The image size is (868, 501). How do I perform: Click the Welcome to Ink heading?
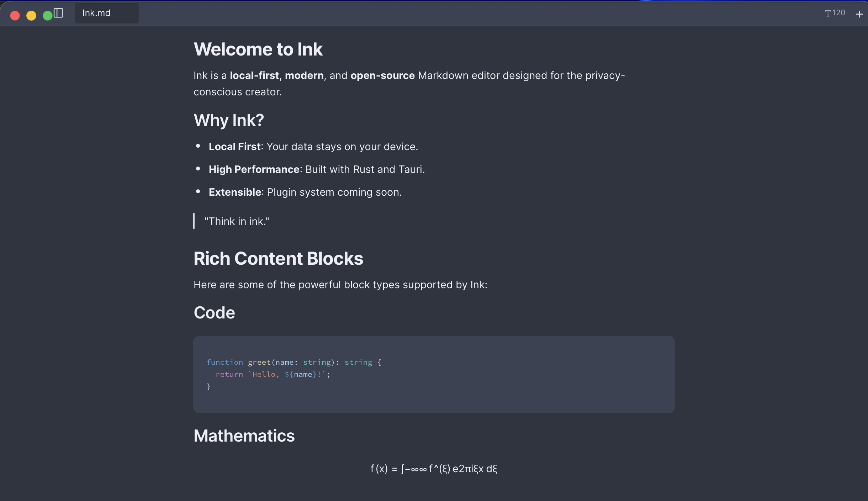click(x=258, y=49)
